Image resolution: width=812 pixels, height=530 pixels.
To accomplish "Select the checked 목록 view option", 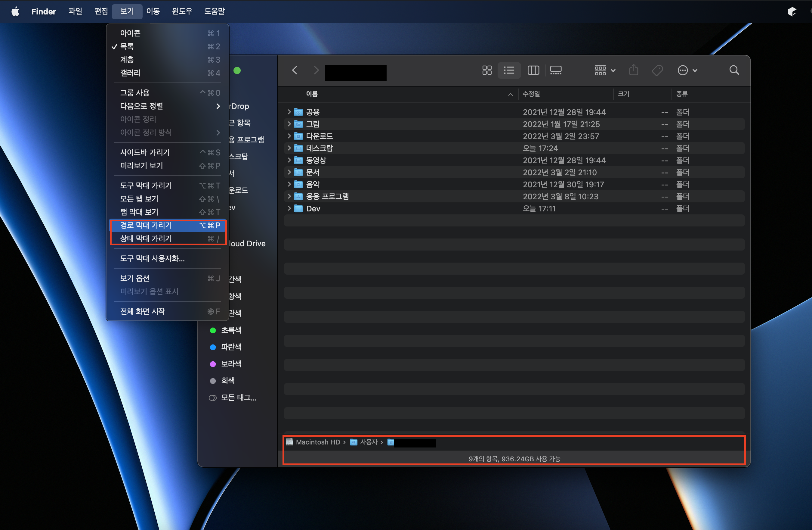I will (x=127, y=46).
